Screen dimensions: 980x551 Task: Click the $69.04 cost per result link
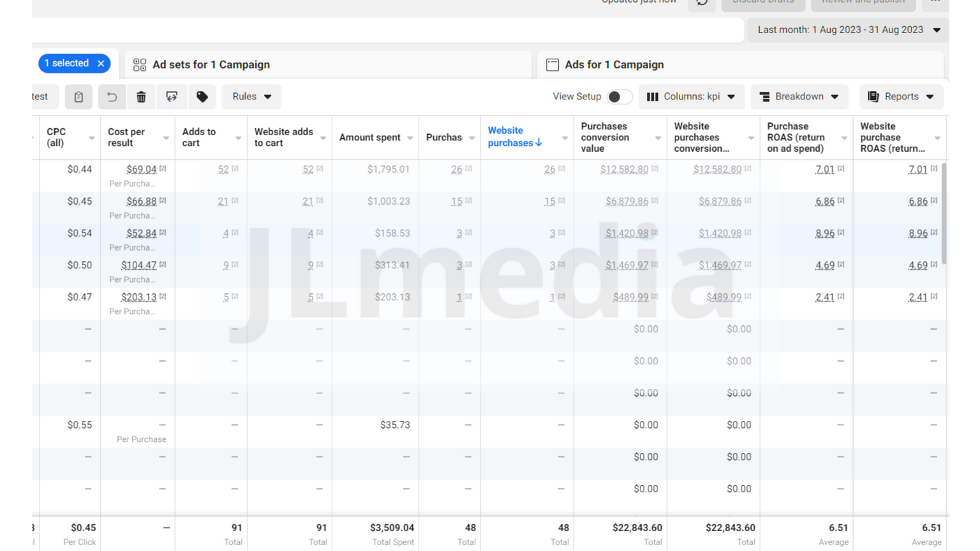click(141, 170)
